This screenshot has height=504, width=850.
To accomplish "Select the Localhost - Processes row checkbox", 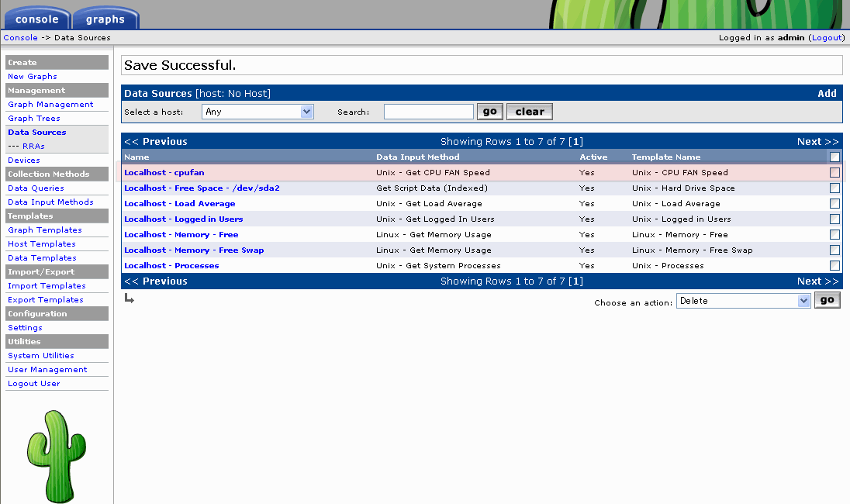I will click(834, 266).
